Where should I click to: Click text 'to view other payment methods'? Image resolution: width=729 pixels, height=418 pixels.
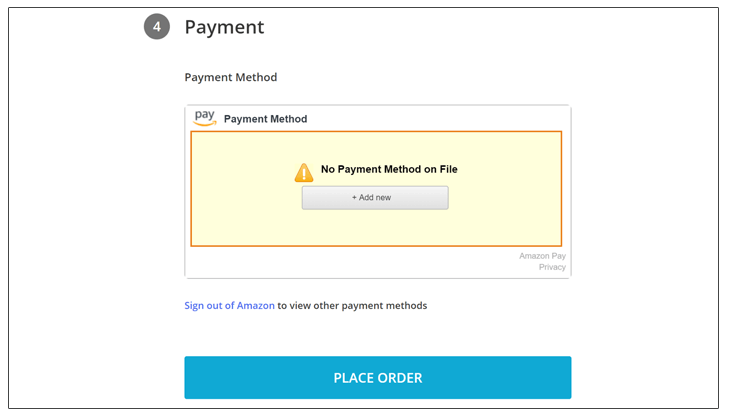[352, 305]
